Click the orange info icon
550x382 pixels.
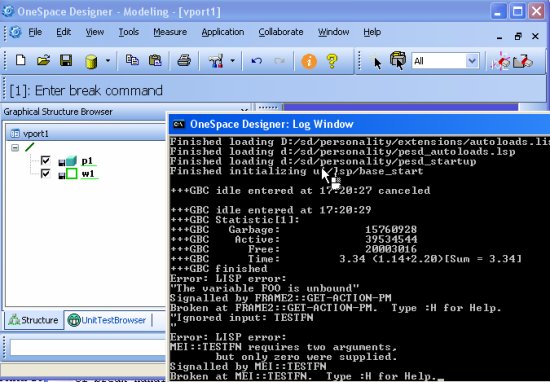point(309,61)
